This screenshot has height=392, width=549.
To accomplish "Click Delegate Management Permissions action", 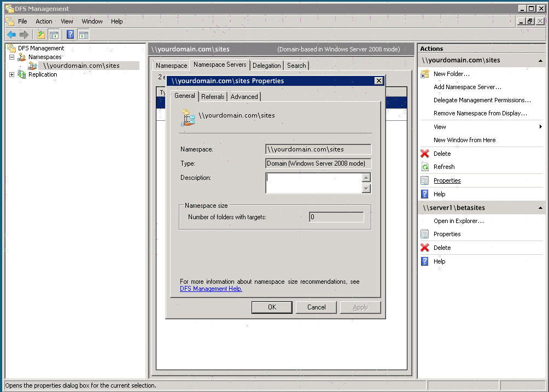I will (482, 100).
